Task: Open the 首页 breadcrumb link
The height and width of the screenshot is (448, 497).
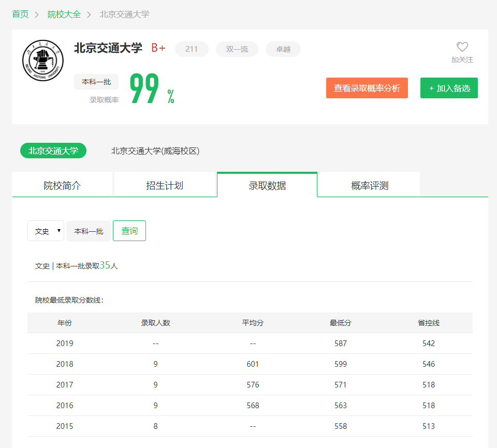Action: (20, 14)
